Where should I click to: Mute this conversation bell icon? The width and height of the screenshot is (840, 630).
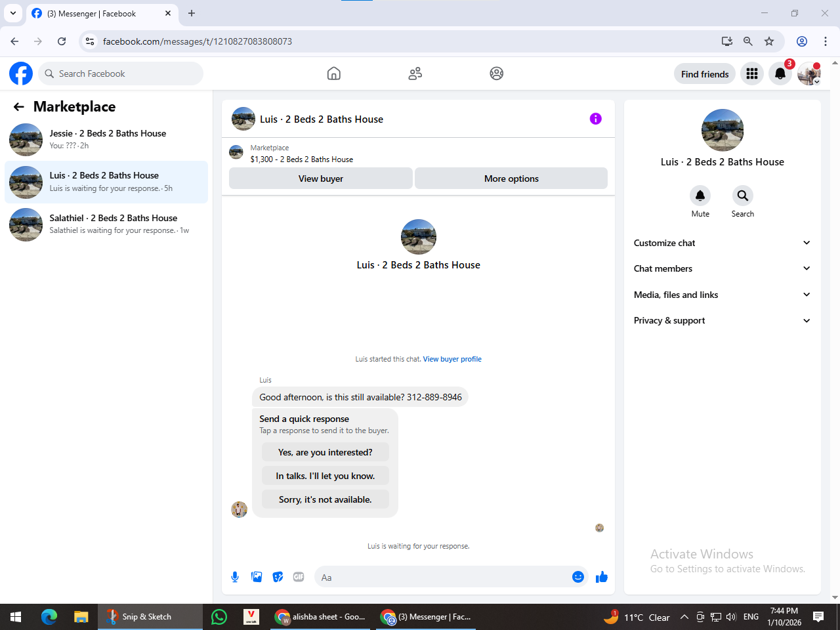700,196
